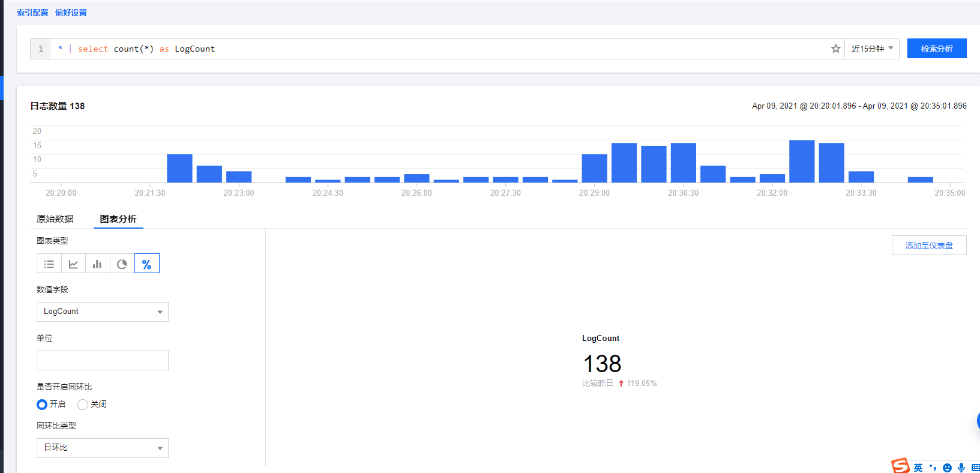
Task: Click the 图表类型 label
Action: (x=52, y=241)
